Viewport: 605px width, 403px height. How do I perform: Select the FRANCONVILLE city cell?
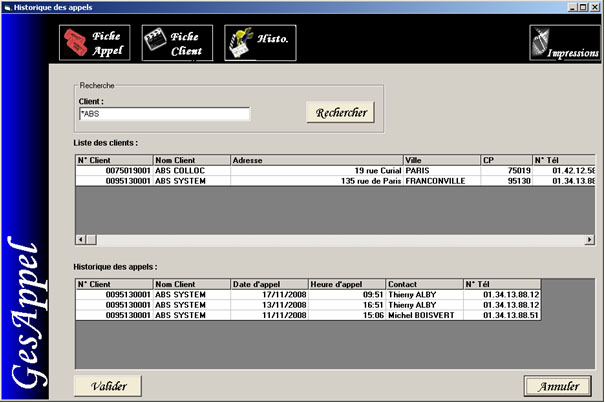click(x=442, y=181)
